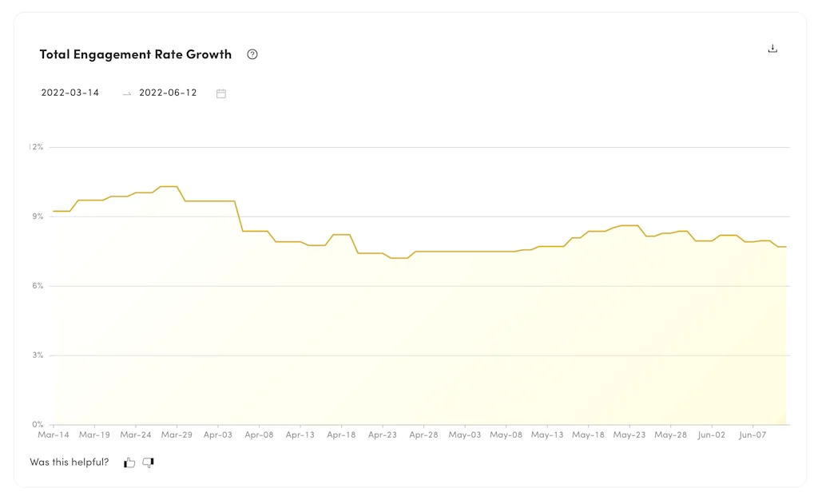
Task: Click the 6% y-axis label
Action: click(x=38, y=286)
